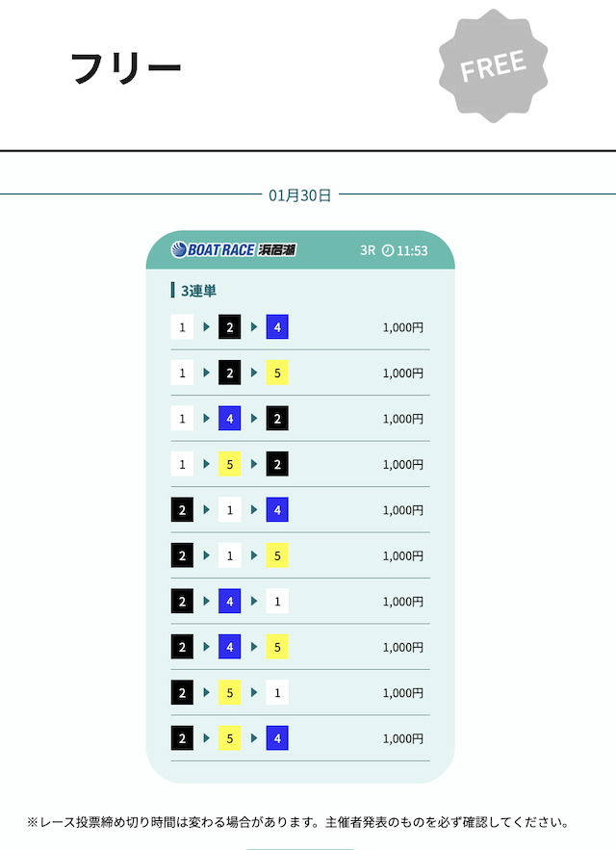The image size is (616, 850).
Task: Click white boat 1 in the 2-5-1 row
Action: pyautogui.click(x=277, y=693)
